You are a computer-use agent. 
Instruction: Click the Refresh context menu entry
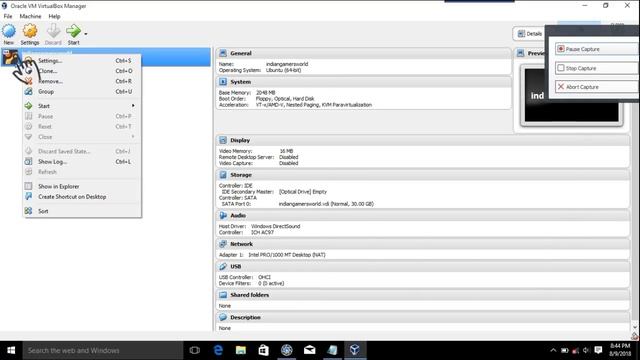tap(82, 172)
